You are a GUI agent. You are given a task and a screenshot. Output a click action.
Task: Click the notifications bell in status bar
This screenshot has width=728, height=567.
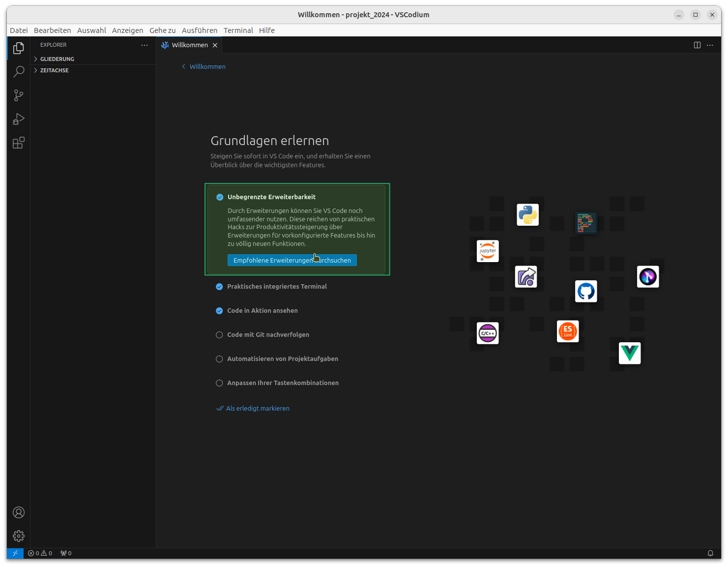(x=710, y=553)
